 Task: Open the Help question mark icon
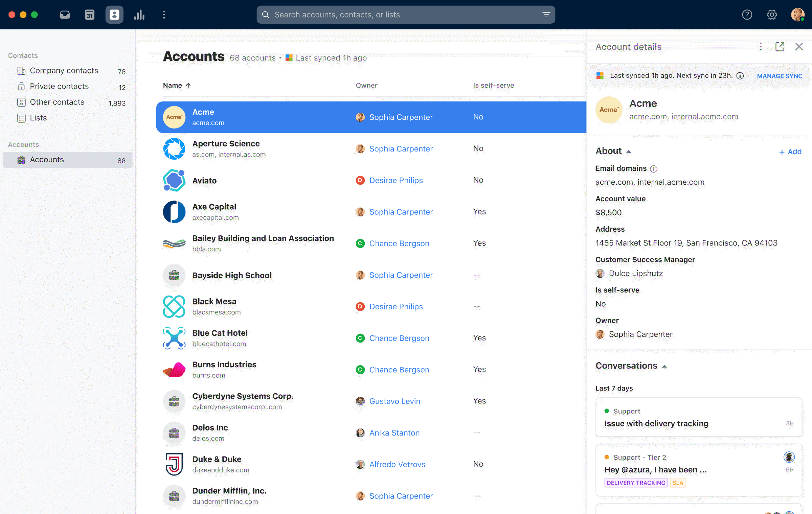(x=747, y=15)
